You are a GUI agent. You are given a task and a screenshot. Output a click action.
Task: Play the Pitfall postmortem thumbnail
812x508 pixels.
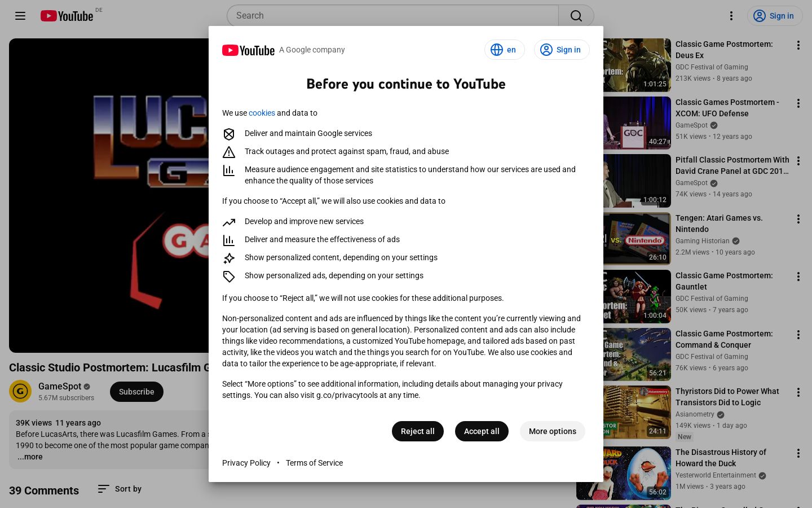(x=637, y=181)
